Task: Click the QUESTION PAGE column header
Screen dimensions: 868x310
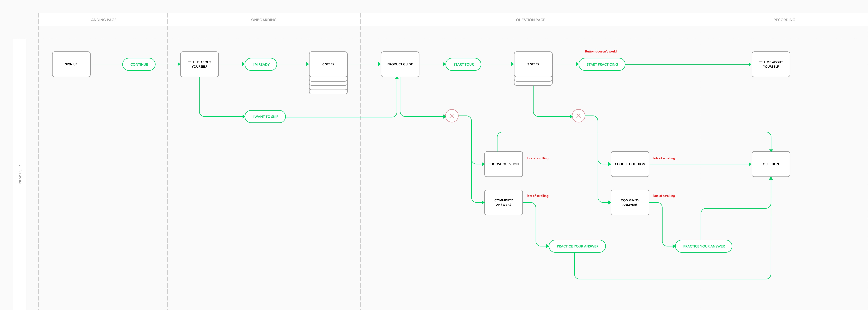Action: (530, 20)
